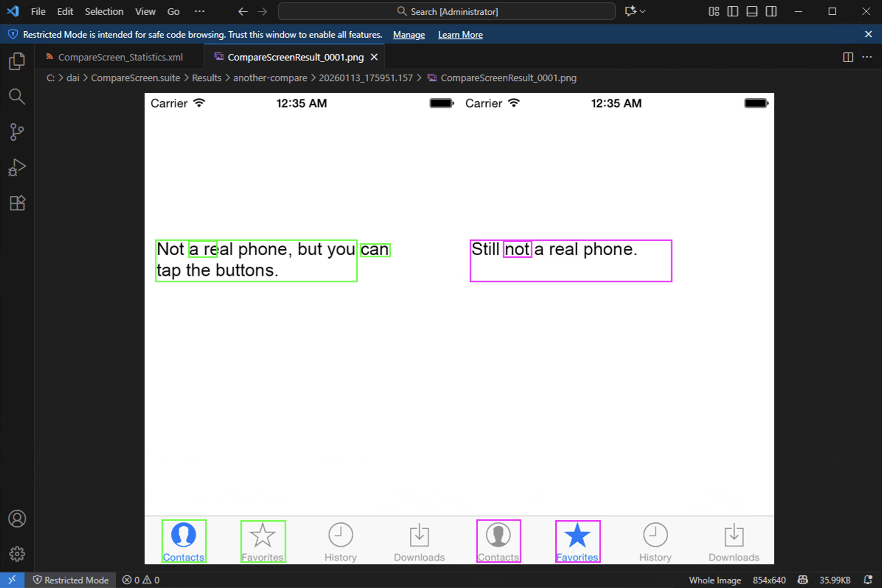Click the Manage link in the banner

pyautogui.click(x=409, y=35)
